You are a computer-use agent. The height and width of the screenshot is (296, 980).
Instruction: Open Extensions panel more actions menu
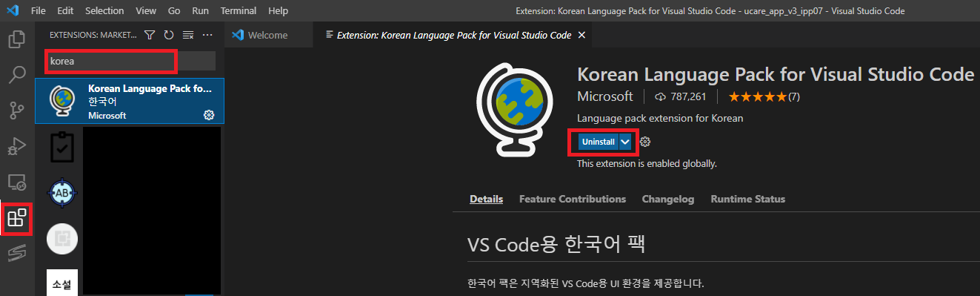pyautogui.click(x=207, y=35)
